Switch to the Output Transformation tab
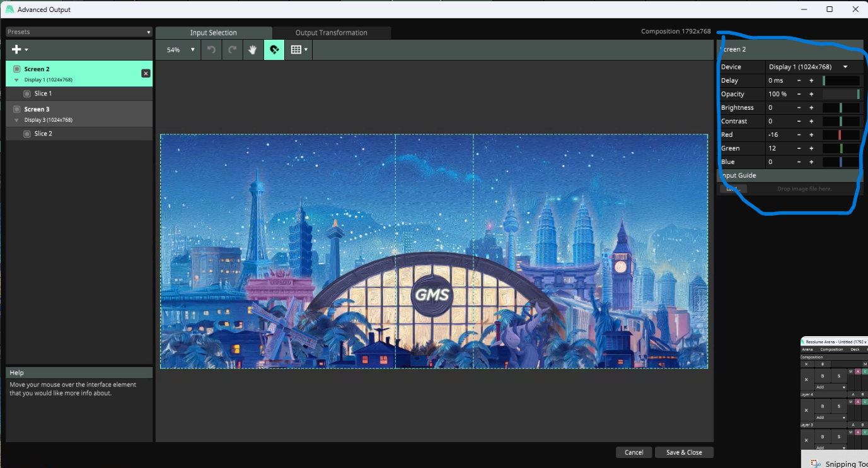Viewport: 868px width, 468px height. [331, 33]
